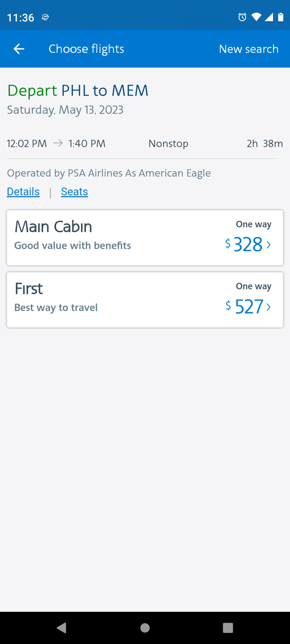290x644 pixels.
Task: Tap the battery status icon
Action: point(281,17)
